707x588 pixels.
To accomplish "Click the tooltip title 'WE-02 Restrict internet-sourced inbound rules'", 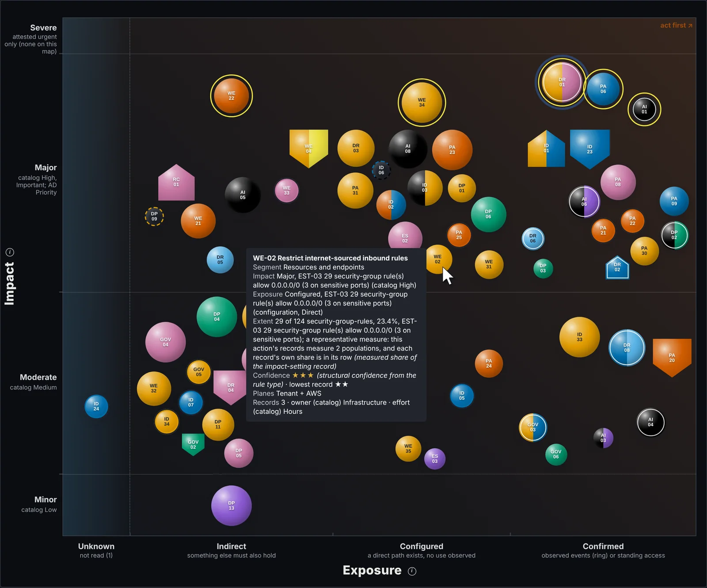I will point(330,258).
